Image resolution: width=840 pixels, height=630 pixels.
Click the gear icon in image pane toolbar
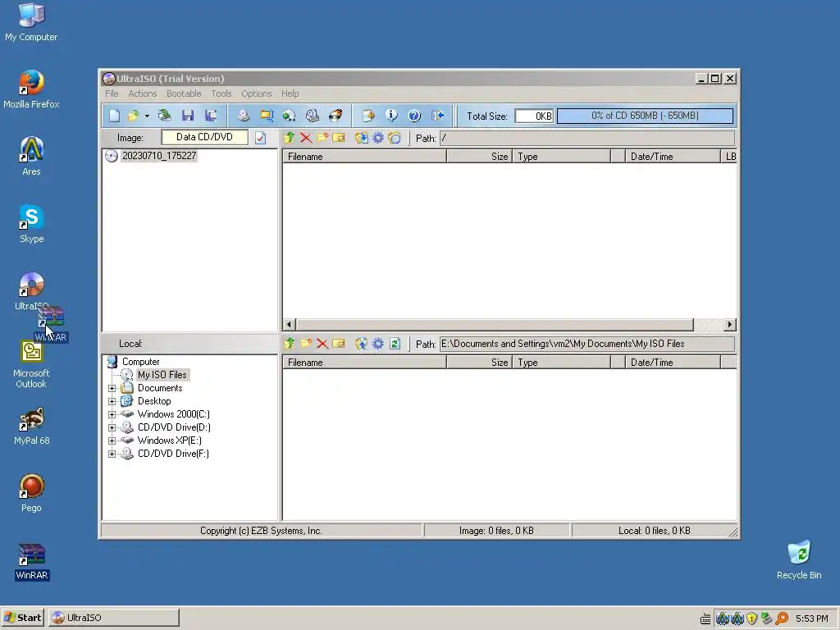(x=378, y=138)
